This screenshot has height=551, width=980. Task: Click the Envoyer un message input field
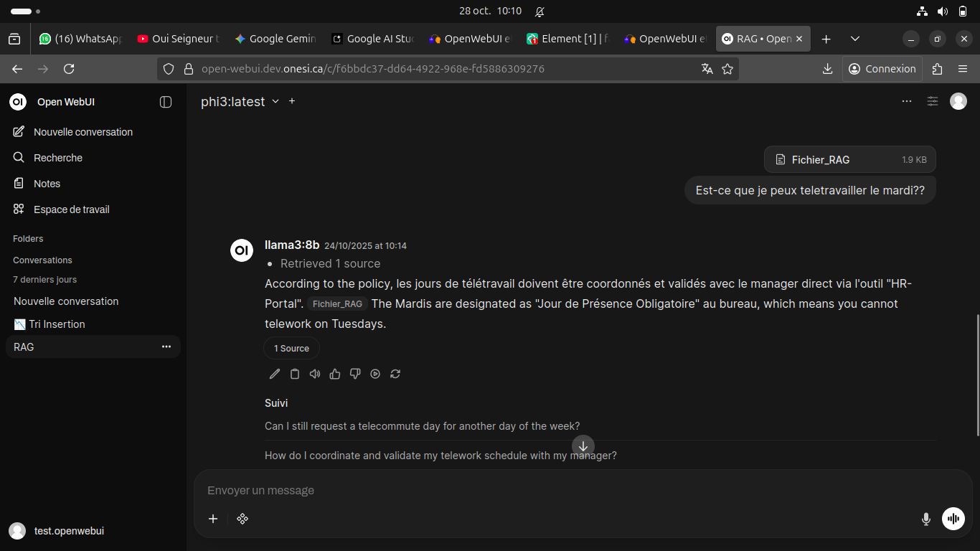coord(560,491)
